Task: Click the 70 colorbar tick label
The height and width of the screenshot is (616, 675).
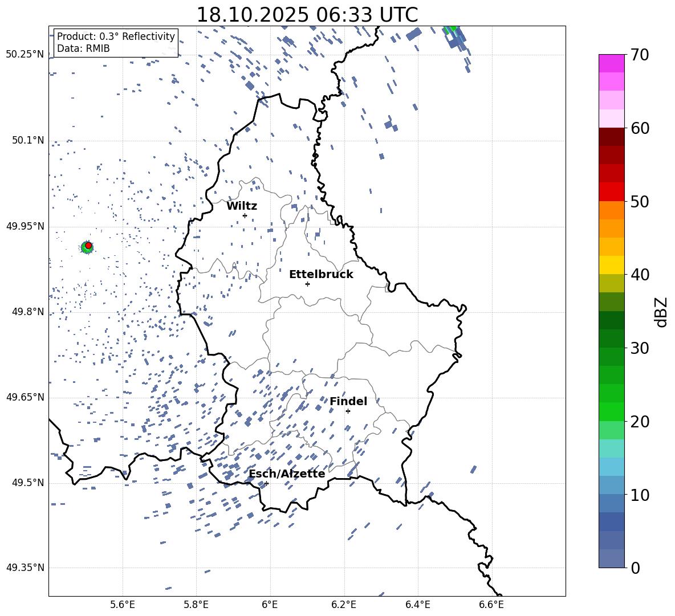Action: (640, 55)
